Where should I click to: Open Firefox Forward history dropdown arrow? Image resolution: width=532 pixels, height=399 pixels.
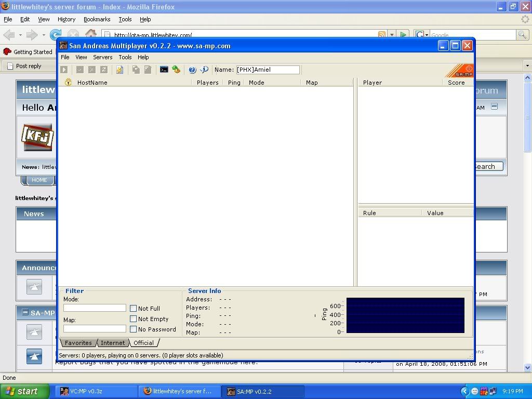pos(44,35)
